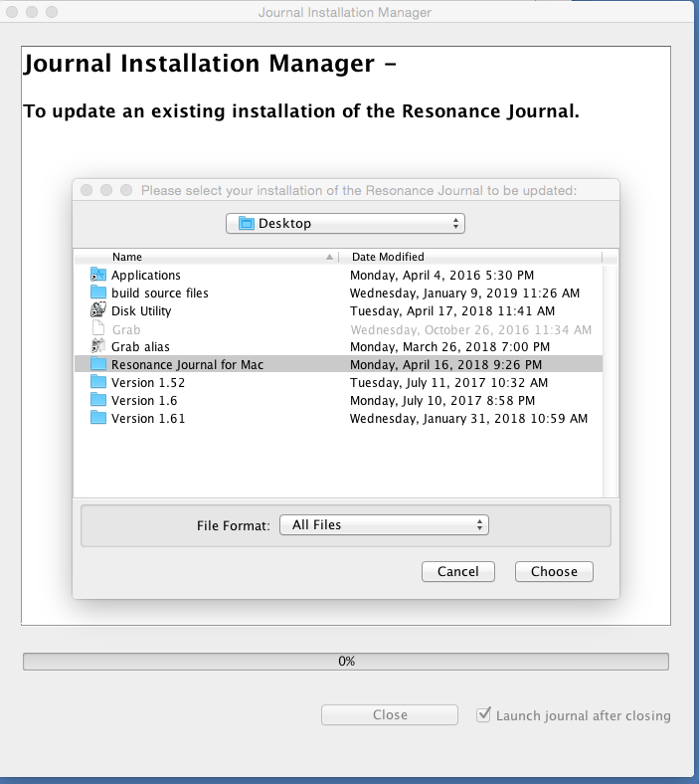The height and width of the screenshot is (784, 699).
Task: Click the build source files folder icon
Action: (x=98, y=292)
